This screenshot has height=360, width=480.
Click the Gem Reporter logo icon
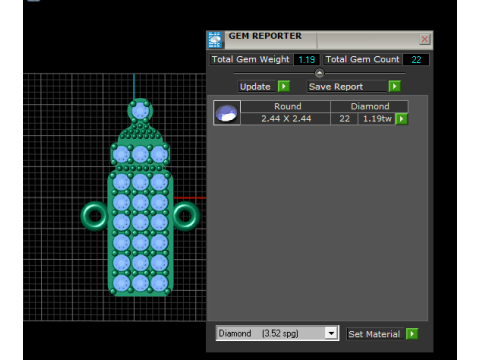coord(215,40)
